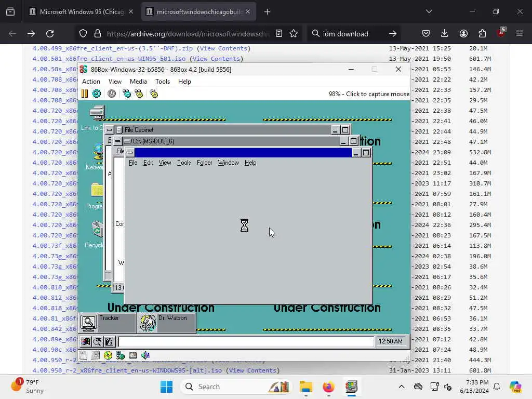Click the eye Find icon on Chicago taskbar
Image resolution: width=532 pixels, height=399 pixels.
[x=98, y=342]
